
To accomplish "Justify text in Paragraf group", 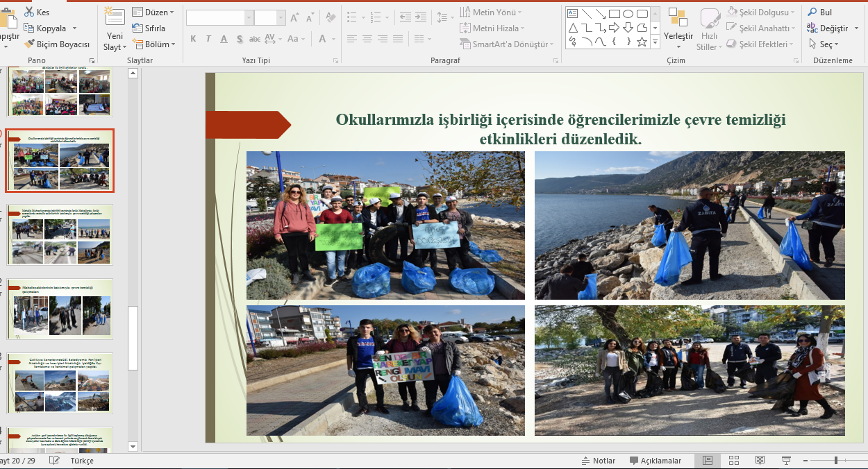I will [397, 39].
